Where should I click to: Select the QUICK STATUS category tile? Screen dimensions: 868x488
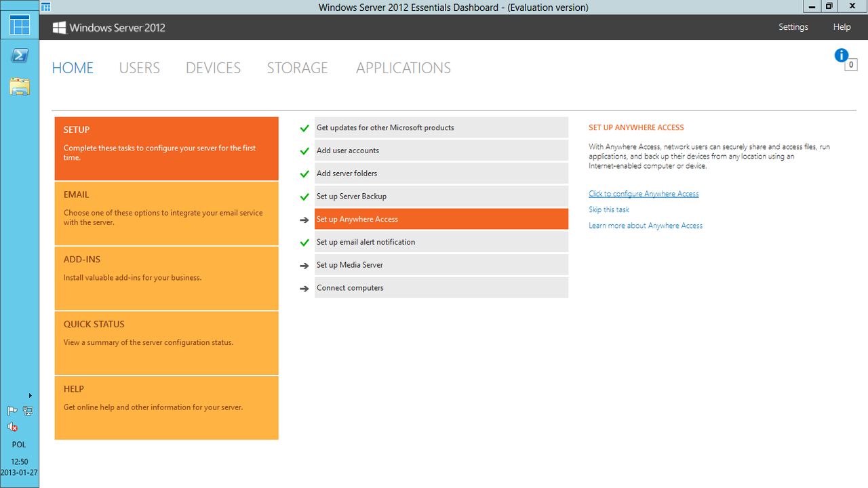167,343
